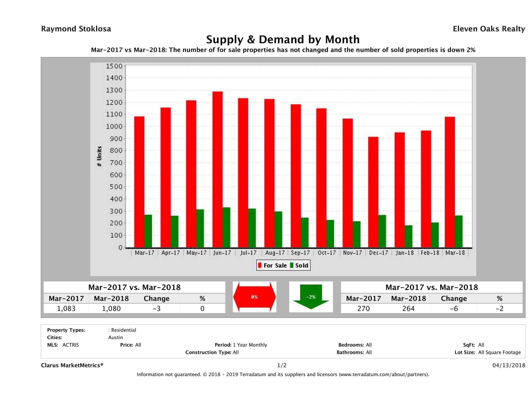Click the Sep-17 axis label
This screenshot has width=532, height=404.
click(x=300, y=253)
